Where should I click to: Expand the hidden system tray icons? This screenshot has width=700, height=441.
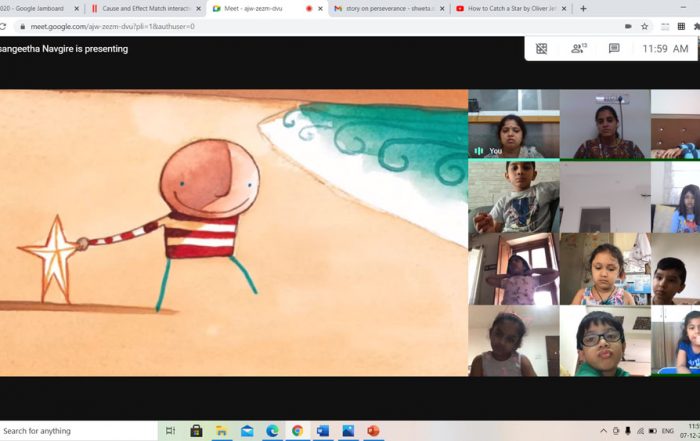click(x=603, y=431)
